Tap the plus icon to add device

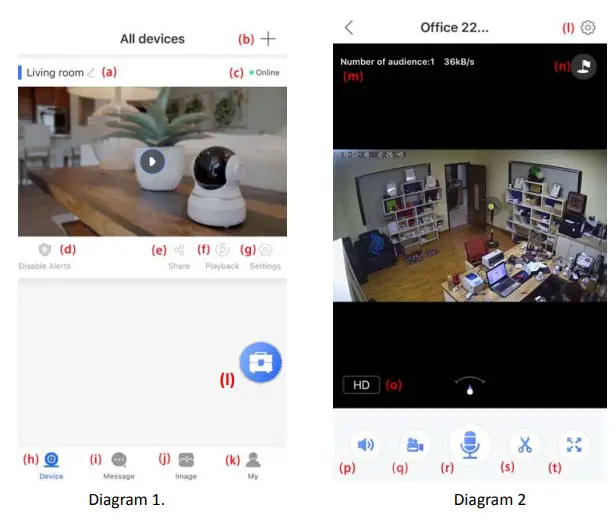coord(268,39)
